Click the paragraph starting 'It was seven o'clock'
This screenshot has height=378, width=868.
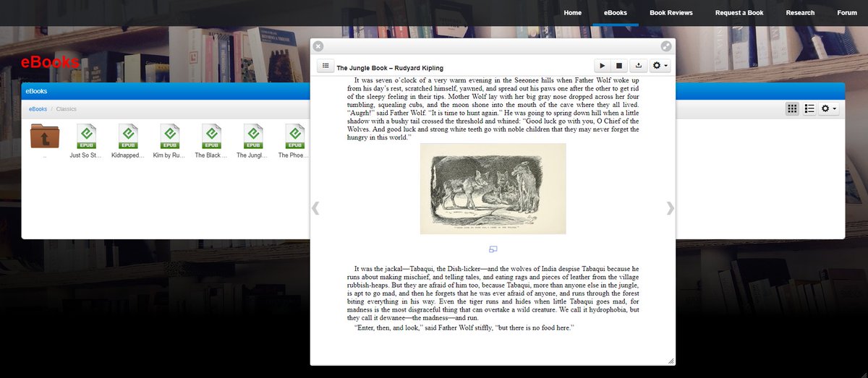[x=493, y=108]
